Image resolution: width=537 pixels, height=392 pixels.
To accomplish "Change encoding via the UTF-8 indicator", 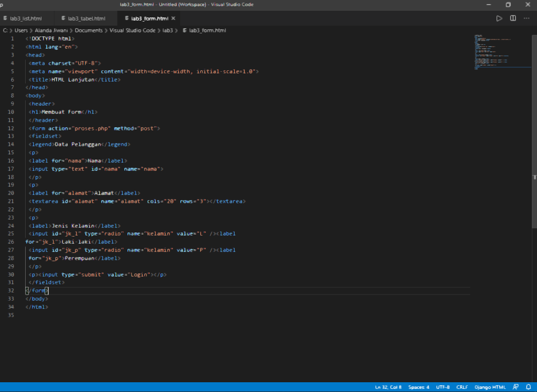I will pyautogui.click(x=442, y=387).
